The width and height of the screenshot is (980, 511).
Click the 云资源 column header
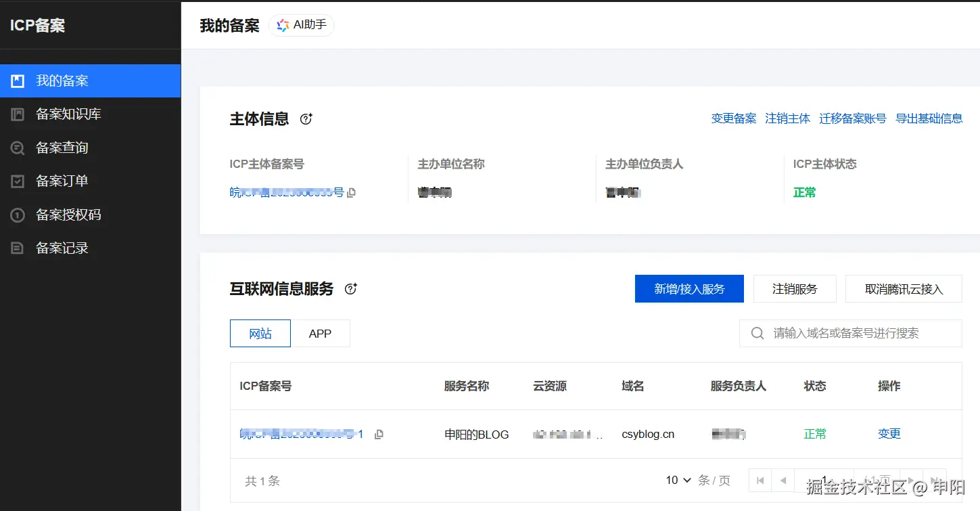pos(550,386)
